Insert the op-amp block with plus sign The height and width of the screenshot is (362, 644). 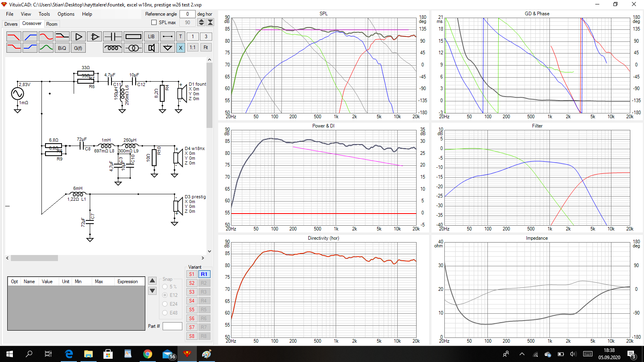[x=94, y=37]
